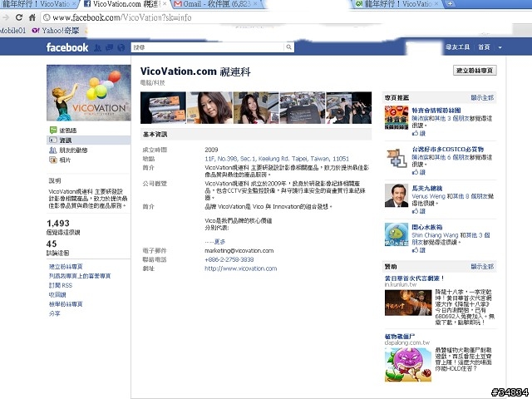Open 相片 in the sidebar

pos(88,160)
